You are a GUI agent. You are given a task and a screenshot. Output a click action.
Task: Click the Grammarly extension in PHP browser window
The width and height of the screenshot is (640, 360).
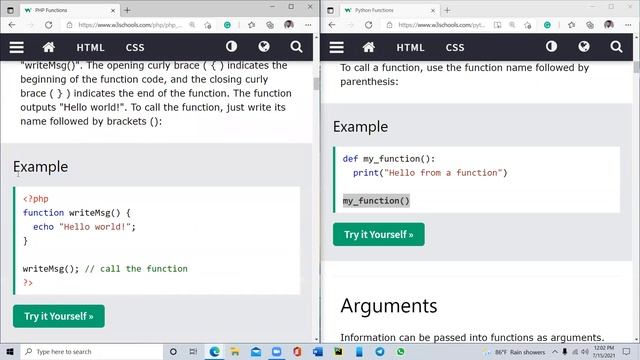(x=227, y=25)
